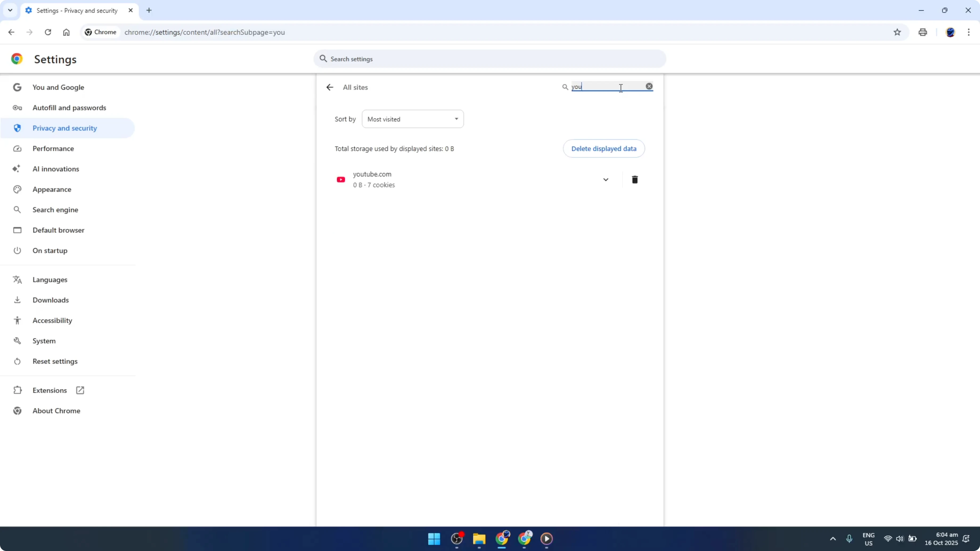Open File Explorer from the taskbar
Viewport: 980px width, 551px height.
(479, 539)
